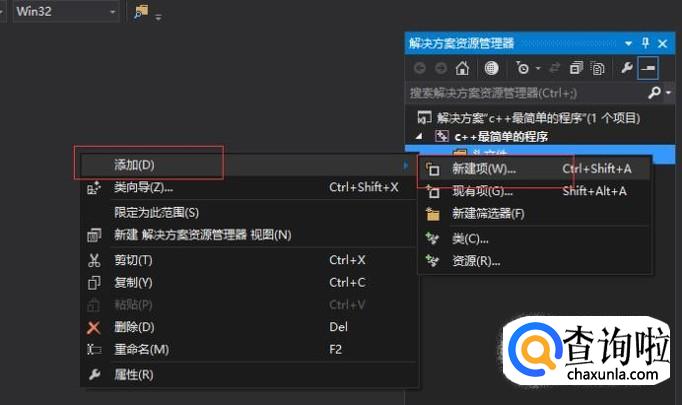Click the magnifier icon in the search box

click(x=654, y=92)
